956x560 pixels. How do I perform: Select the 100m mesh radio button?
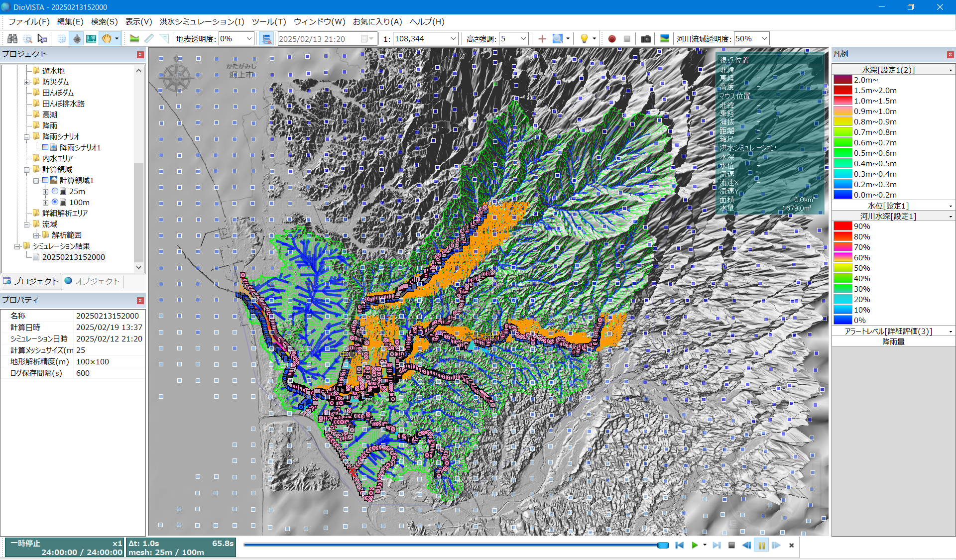tap(55, 202)
